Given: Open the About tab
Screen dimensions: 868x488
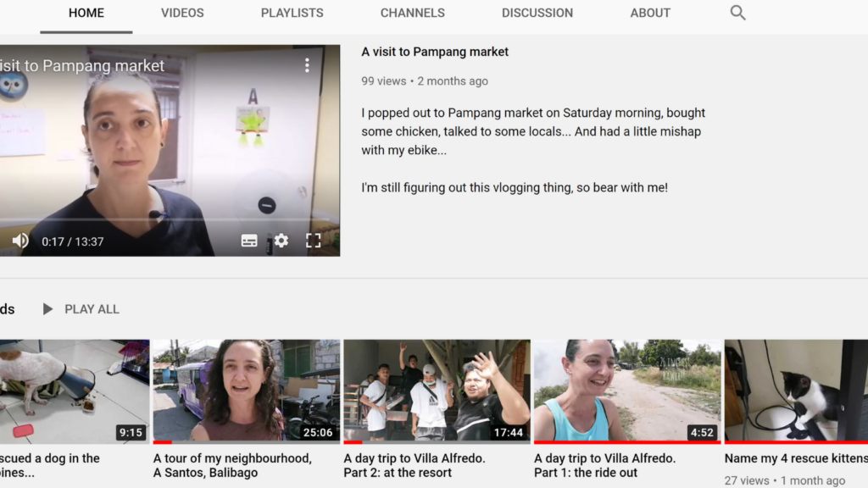Looking at the screenshot, I should (x=650, y=13).
